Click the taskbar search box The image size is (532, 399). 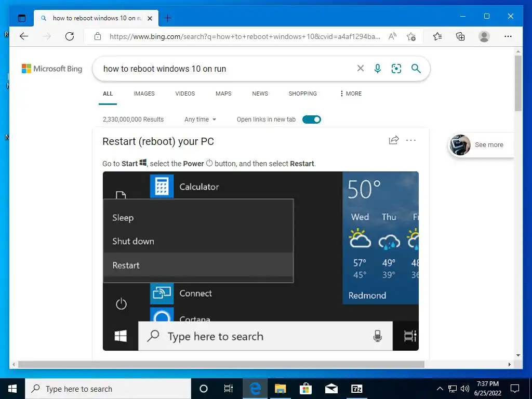click(108, 389)
